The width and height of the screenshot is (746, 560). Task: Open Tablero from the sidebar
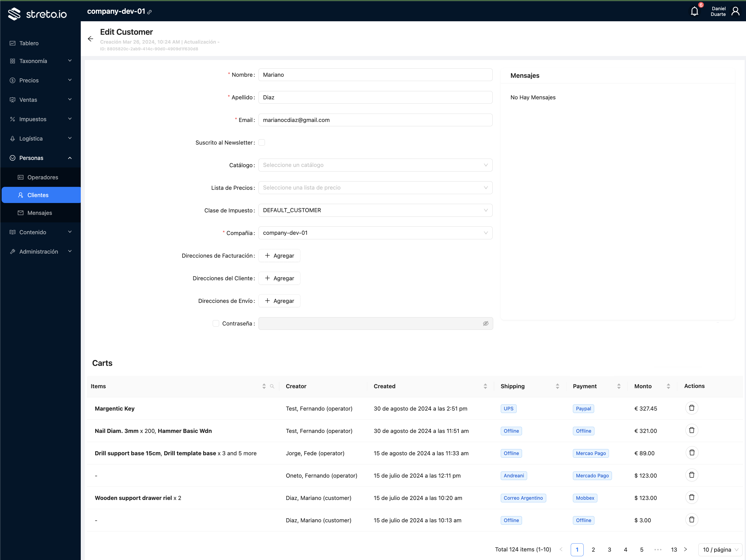tap(29, 43)
